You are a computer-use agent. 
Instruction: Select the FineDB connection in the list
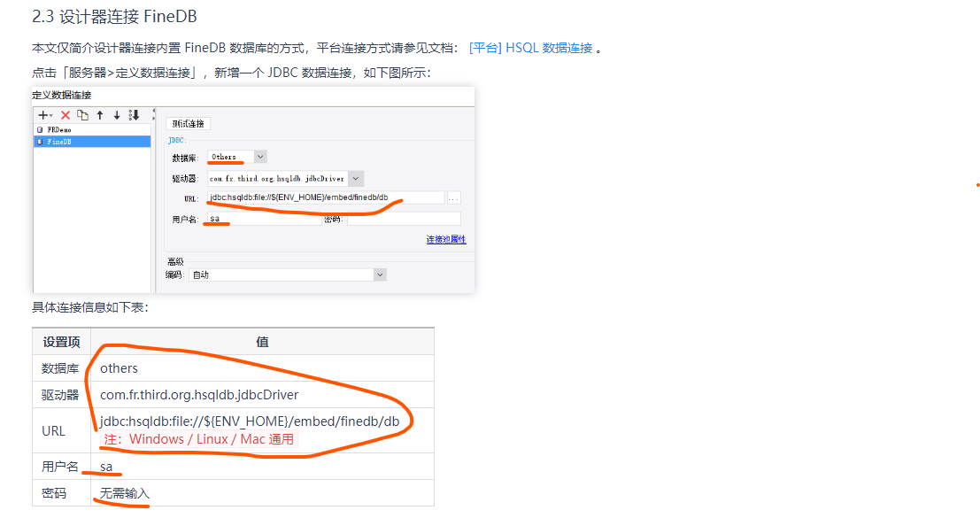tap(92, 142)
